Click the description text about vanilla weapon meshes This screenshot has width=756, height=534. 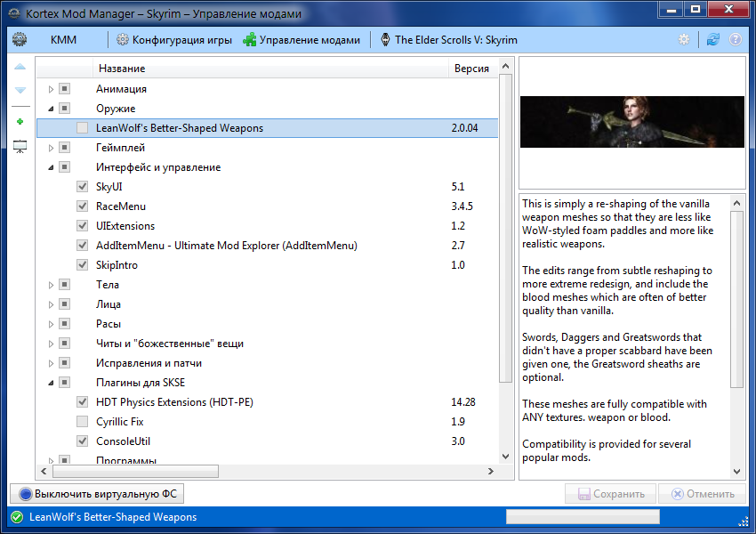(x=617, y=223)
